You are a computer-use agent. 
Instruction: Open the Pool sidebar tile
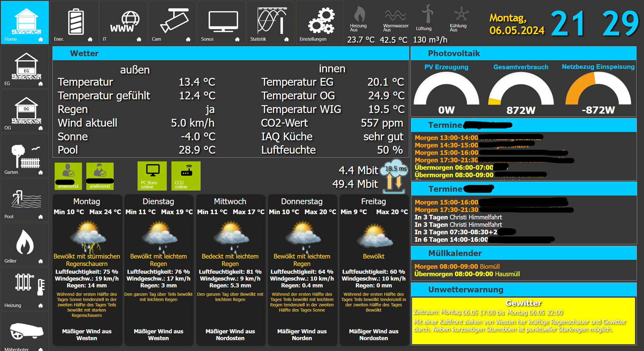point(25,200)
